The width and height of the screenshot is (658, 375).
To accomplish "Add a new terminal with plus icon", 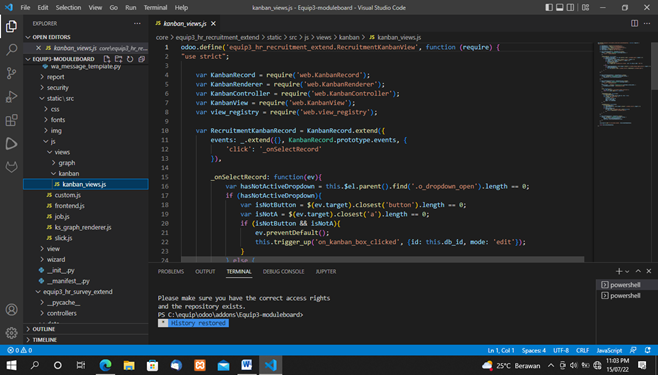I will click(619, 271).
